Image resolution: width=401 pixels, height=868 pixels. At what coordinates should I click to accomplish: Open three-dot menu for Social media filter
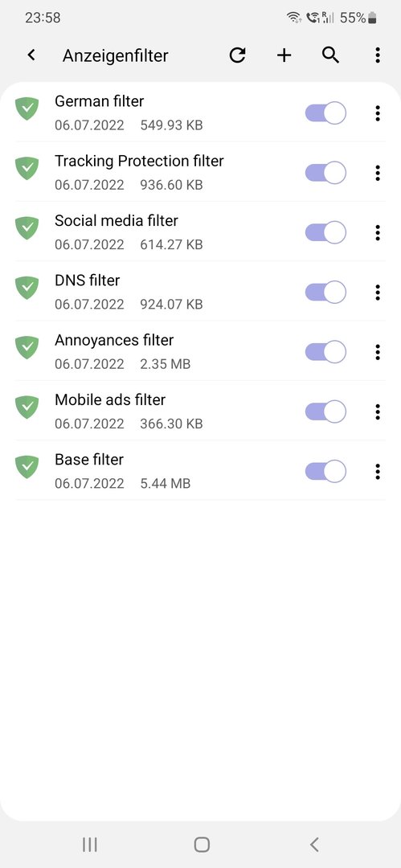pyautogui.click(x=377, y=232)
